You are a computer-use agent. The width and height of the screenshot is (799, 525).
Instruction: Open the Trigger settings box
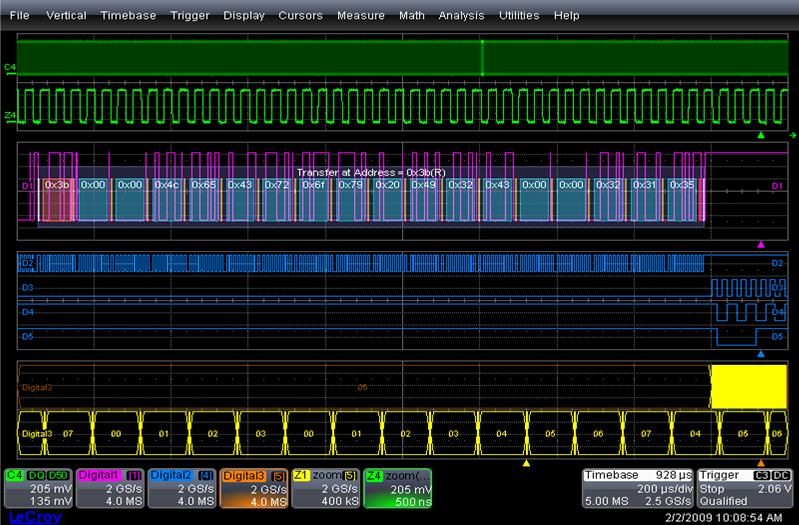(745, 487)
